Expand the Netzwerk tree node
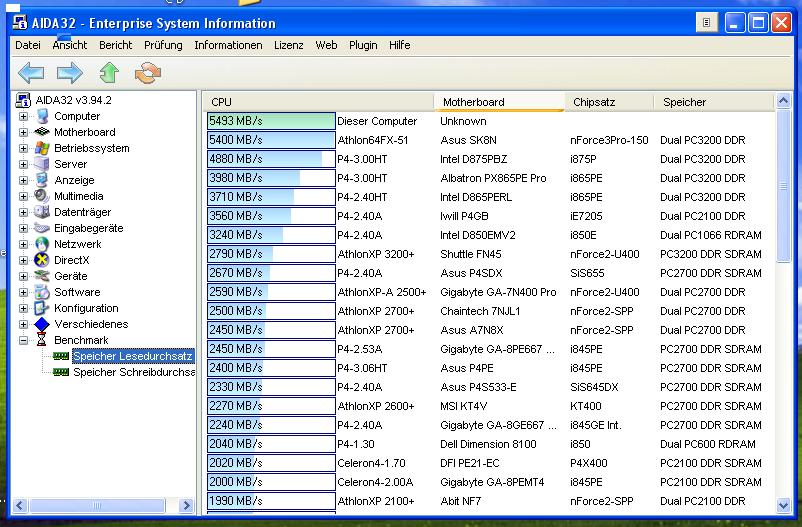This screenshot has height=527, width=802. pos(23,245)
